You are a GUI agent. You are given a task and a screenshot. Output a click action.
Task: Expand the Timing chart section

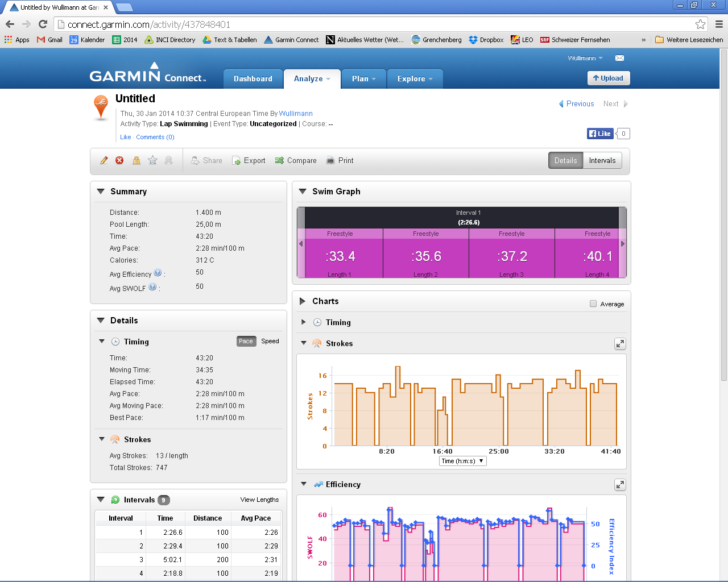pyautogui.click(x=304, y=322)
